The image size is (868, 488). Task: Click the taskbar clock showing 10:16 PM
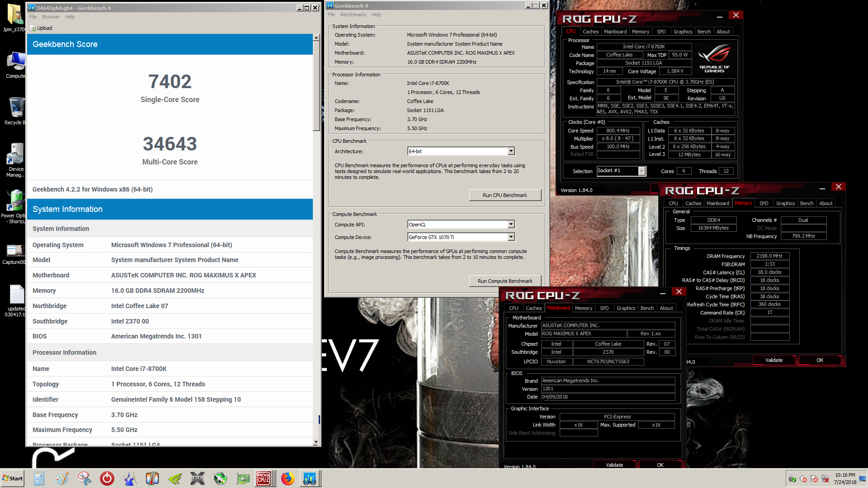point(845,479)
